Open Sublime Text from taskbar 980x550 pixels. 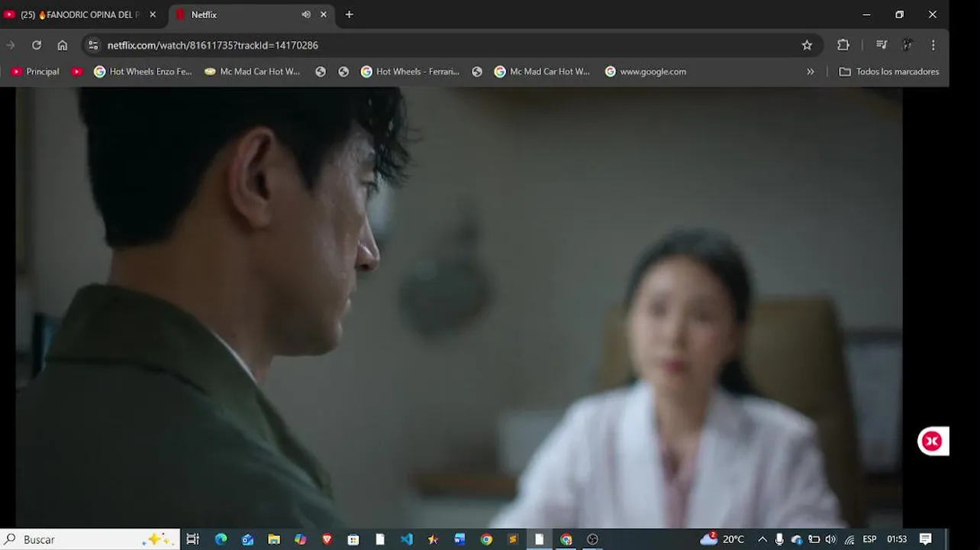[x=513, y=539]
